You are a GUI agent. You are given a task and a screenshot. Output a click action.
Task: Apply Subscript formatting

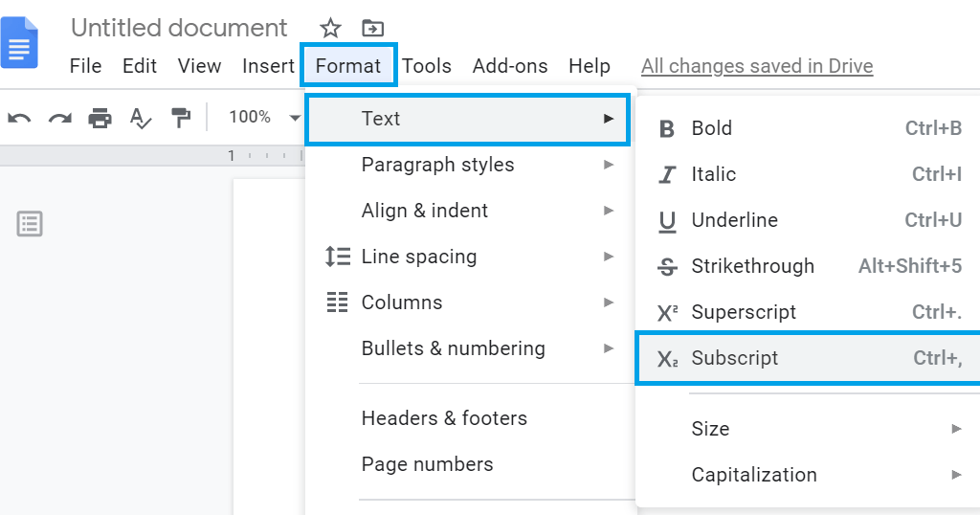point(808,358)
